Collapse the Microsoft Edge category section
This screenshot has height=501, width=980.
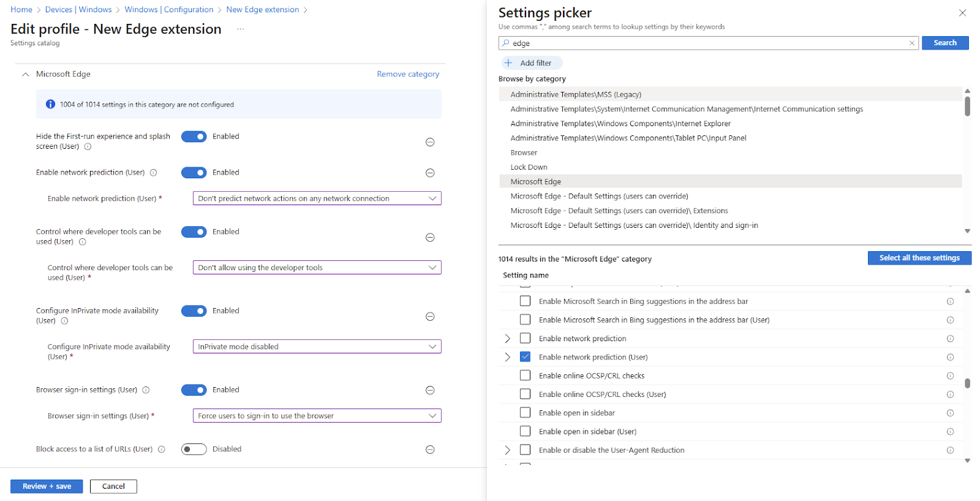tap(25, 75)
